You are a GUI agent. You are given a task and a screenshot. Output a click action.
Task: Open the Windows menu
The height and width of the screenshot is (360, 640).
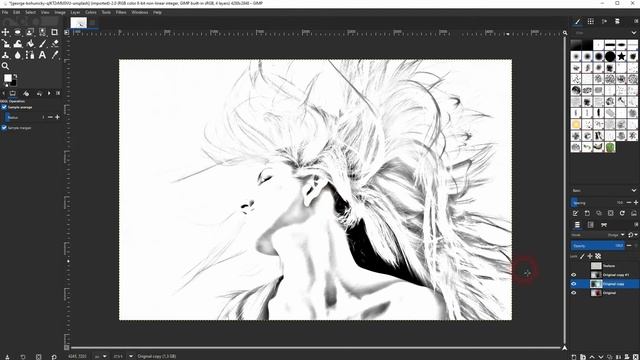(x=140, y=12)
